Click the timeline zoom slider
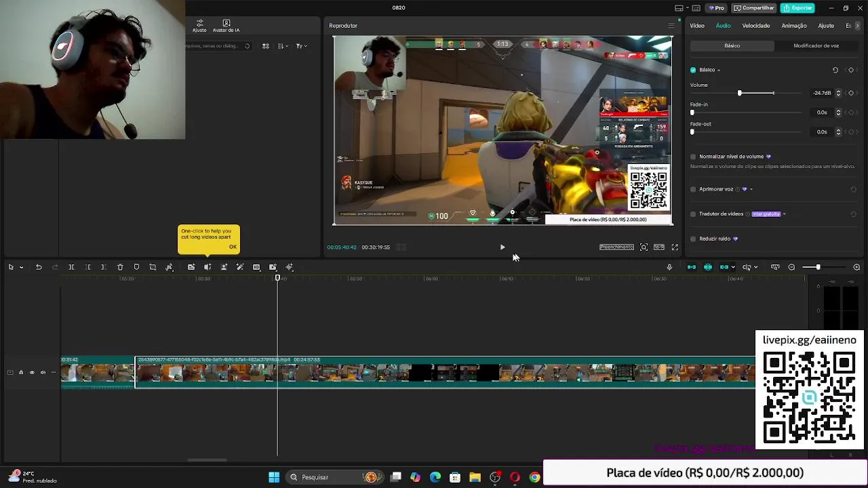868x488 pixels. [x=818, y=267]
